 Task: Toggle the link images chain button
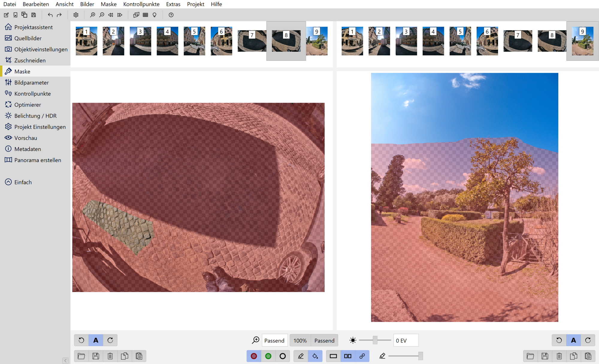(x=362, y=356)
